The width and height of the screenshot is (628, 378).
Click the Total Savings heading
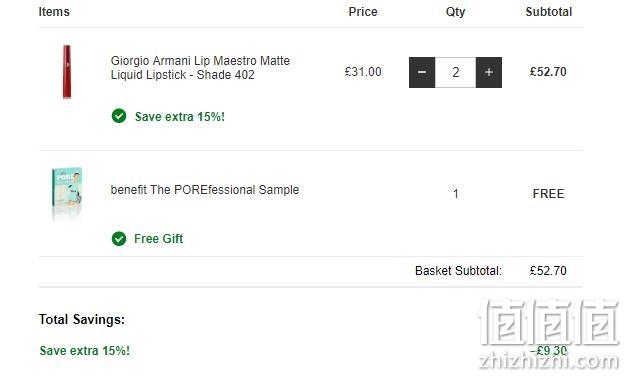(x=82, y=320)
